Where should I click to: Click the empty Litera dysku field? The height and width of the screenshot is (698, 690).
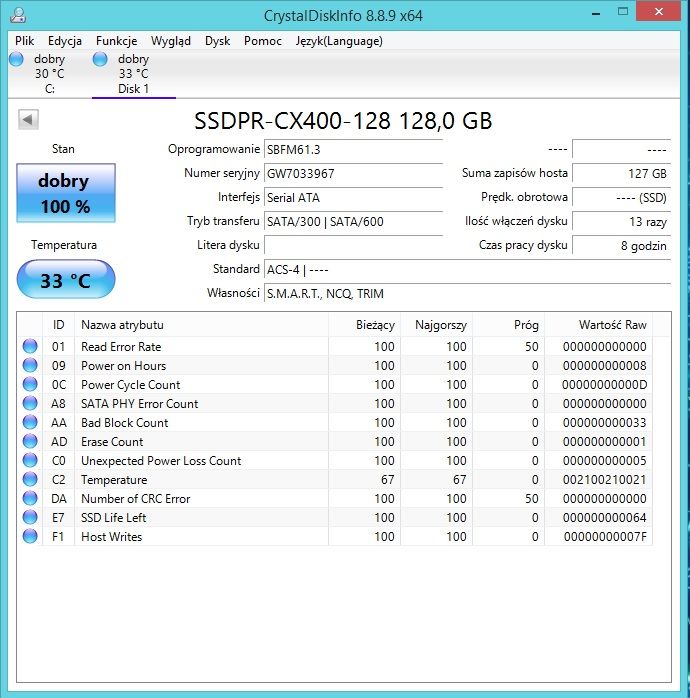pos(353,245)
